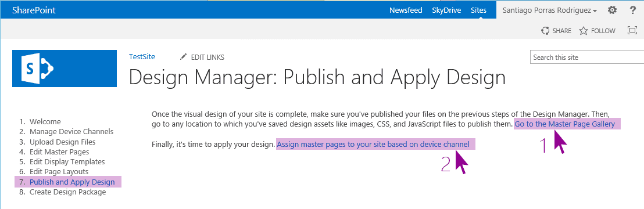Viewport: 644px width, 209px height.
Task: Click the Search this site field
Action: 587,57
